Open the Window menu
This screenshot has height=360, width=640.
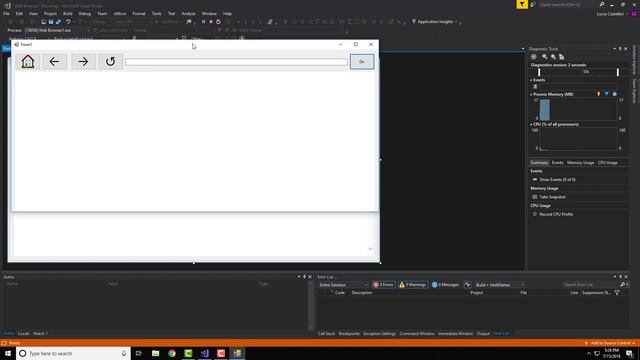pos(209,13)
